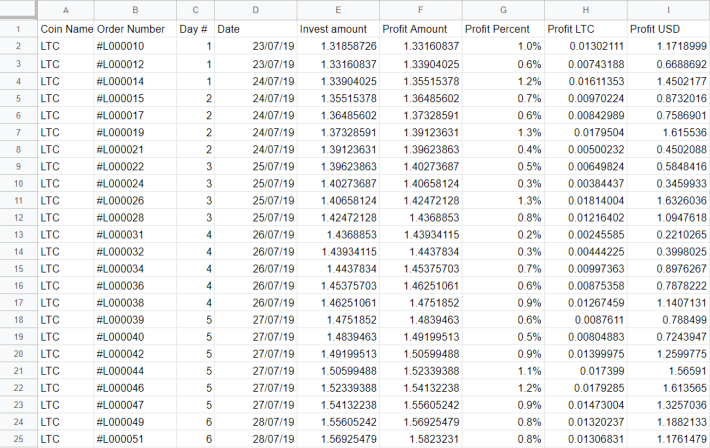This screenshot has height=448, width=710.
Task: Select the Profit USD header cell
Action: tap(668, 29)
